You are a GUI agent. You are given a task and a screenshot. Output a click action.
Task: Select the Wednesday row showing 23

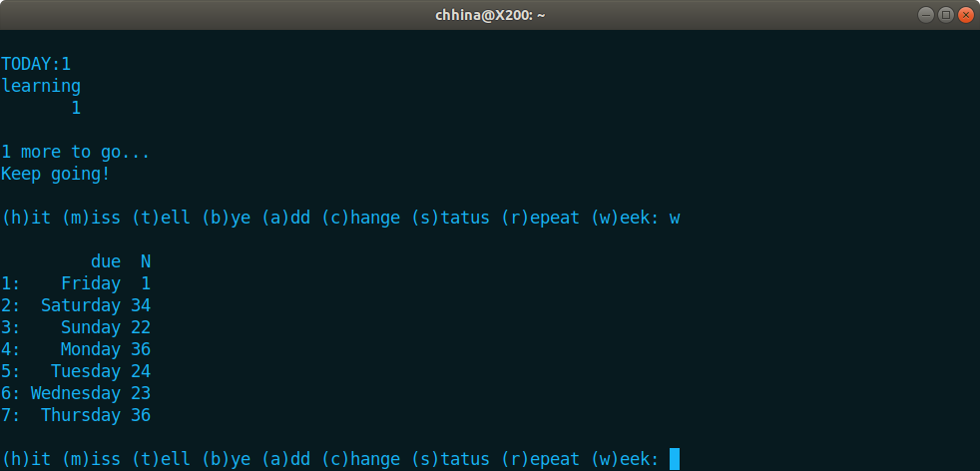(76, 393)
